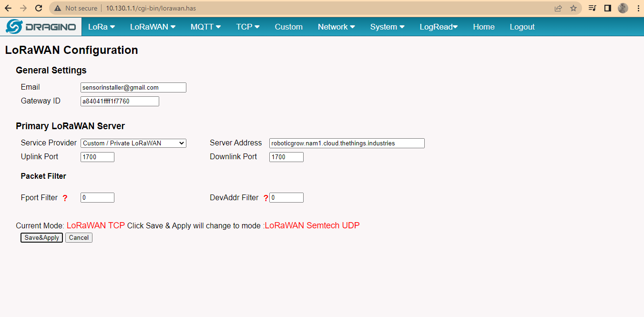Toggle browser side panel icon
Viewport: 644px width, 317px height.
pos(607,8)
